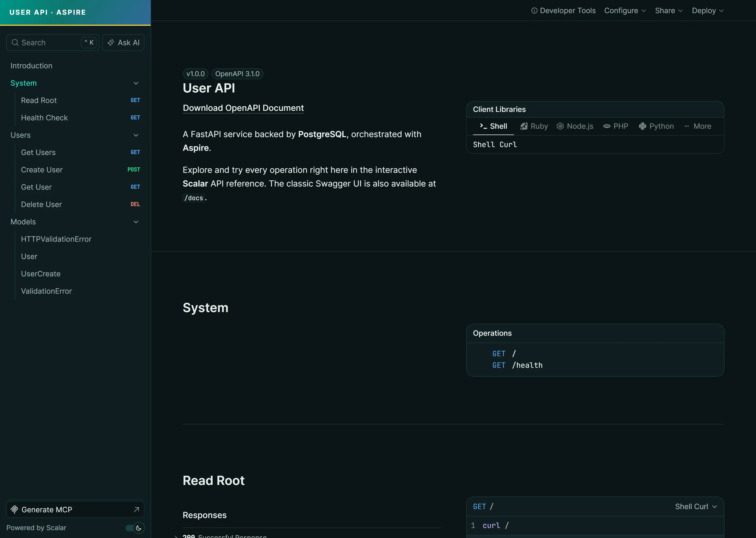
Task: Open Generate MCP external arrow
Action: tap(136, 509)
